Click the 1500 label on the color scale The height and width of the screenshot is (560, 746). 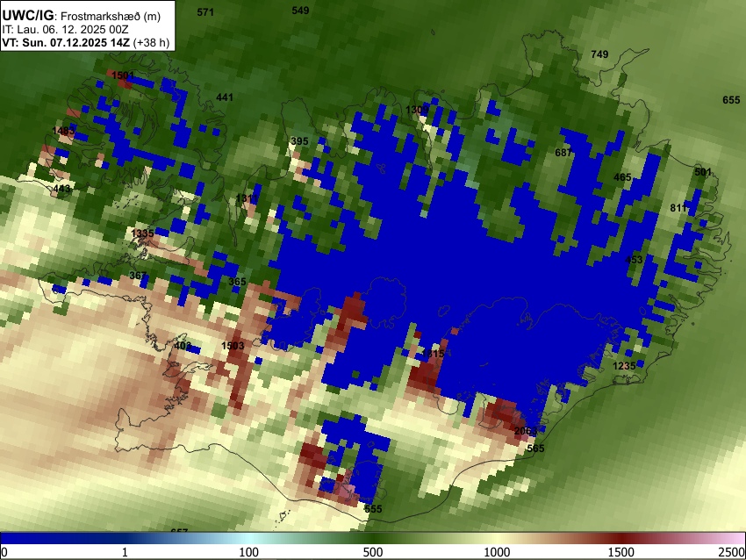point(621,552)
